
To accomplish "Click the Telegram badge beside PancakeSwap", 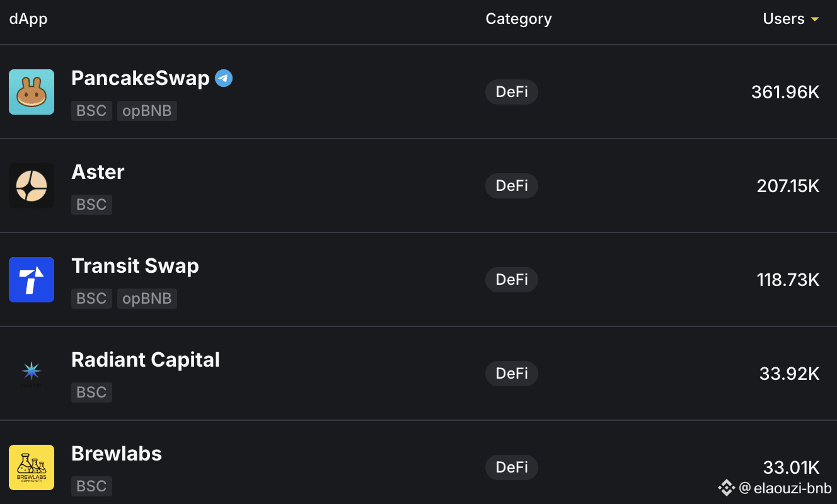I will pos(224,79).
